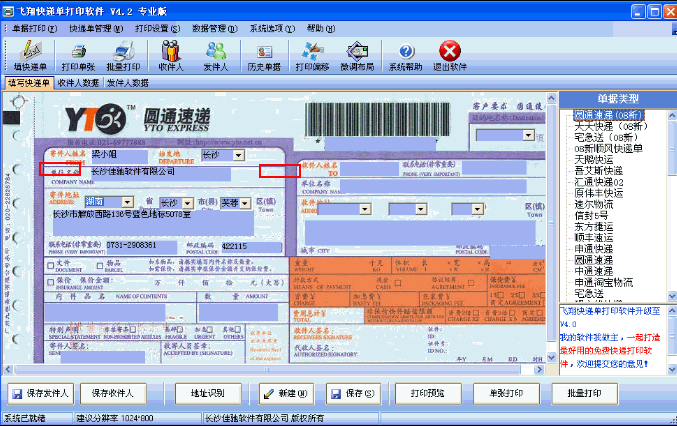The image size is (677, 426).
Task: Select 天鹏快运 document type
Action: (x=594, y=160)
